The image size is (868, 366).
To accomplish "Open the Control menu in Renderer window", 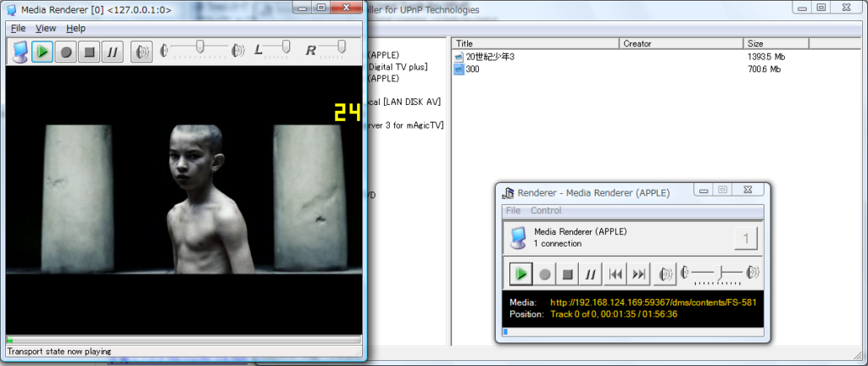I will (546, 210).
